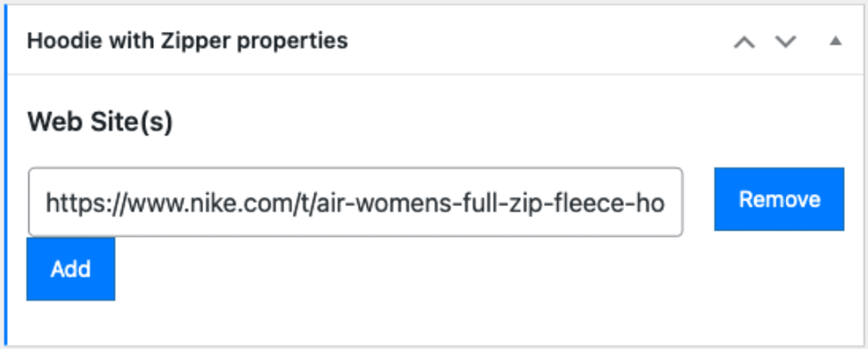Remove the nike.com web site entry
Viewport: 868px width, 349px height.
779,199
